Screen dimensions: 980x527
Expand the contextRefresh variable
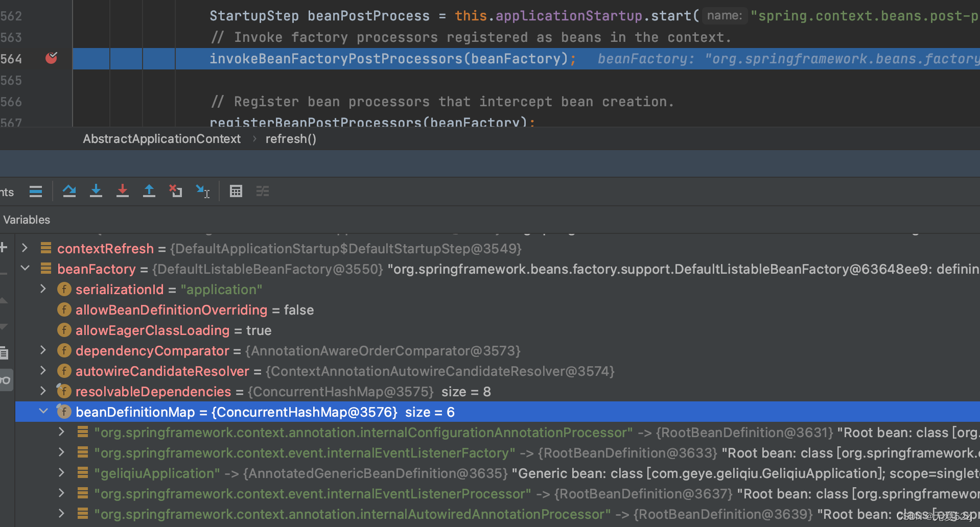pyautogui.click(x=25, y=248)
